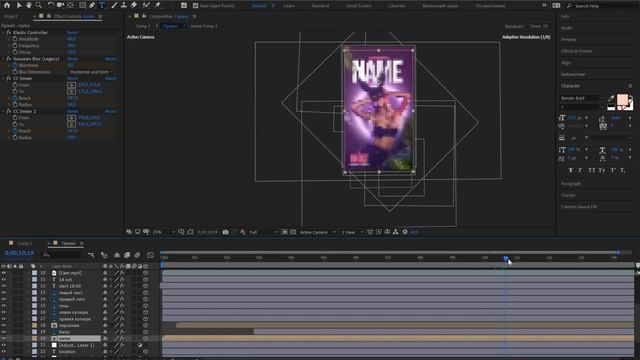Click the Small Caps text style button
640x360 pixels.
[x=602, y=170]
